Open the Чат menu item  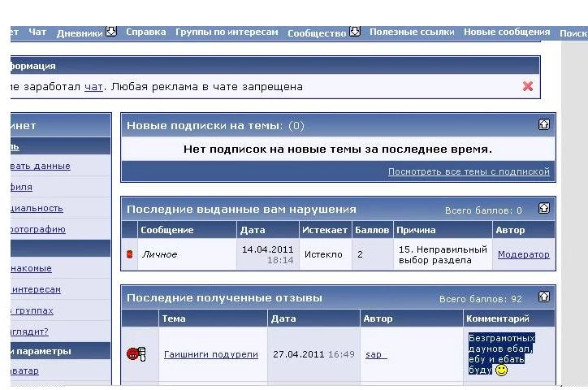point(37,32)
